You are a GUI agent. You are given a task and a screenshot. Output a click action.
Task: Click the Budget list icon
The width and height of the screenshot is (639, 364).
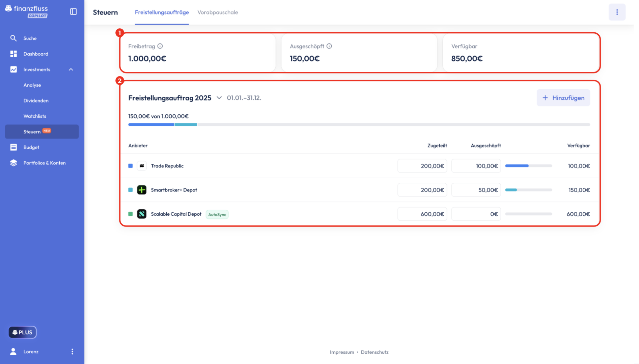[x=13, y=147]
